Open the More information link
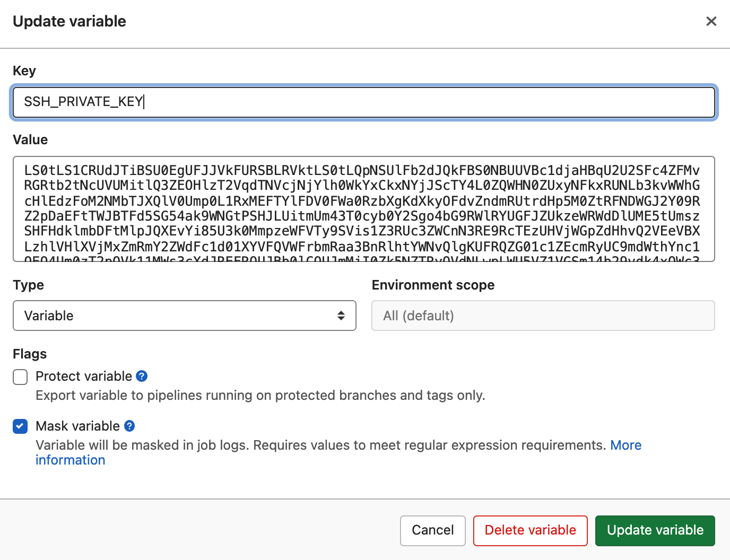Screen dimensions: 730x560 625,445
